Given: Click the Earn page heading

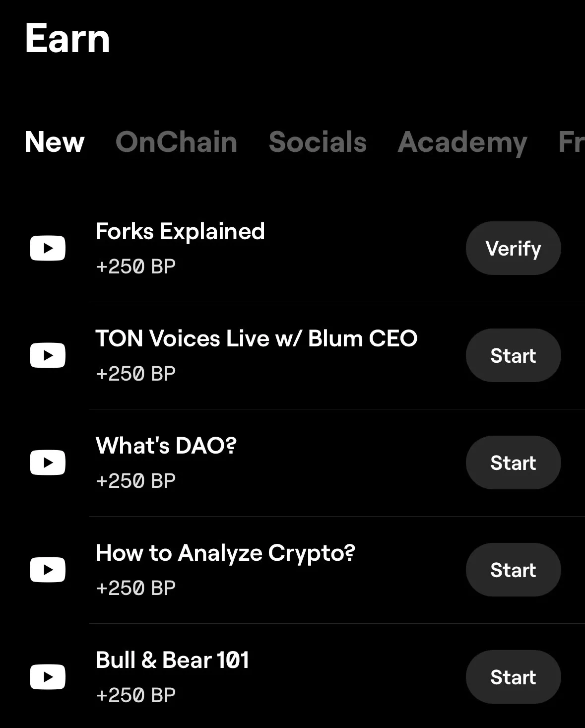Looking at the screenshot, I should pyautogui.click(x=67, y=39).
